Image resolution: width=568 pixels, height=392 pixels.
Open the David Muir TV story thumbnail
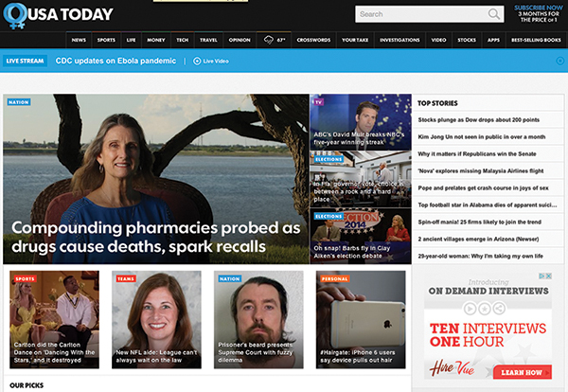(x=361, y=122)
